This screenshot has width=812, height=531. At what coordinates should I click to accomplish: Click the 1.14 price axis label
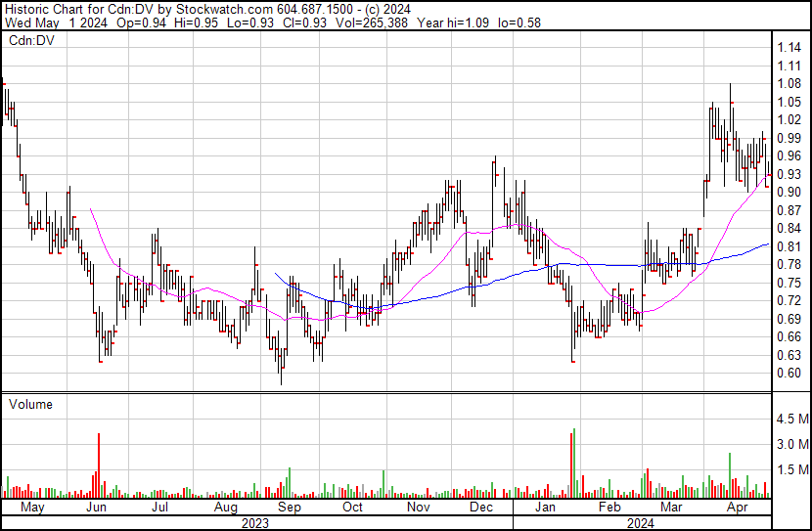[789, 48]
